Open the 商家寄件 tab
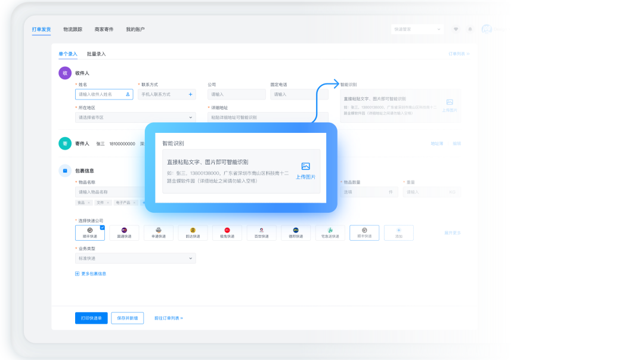 tap(104, 29)
